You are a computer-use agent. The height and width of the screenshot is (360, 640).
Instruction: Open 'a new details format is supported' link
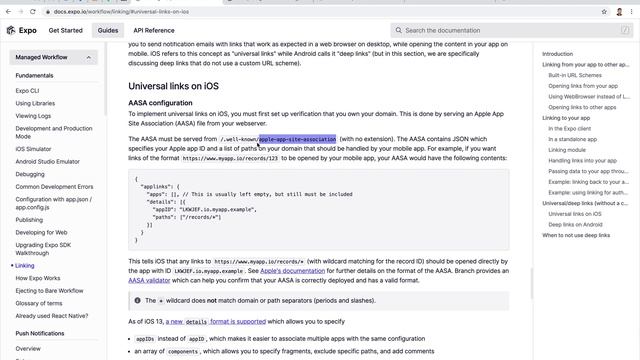pos(216,322)
